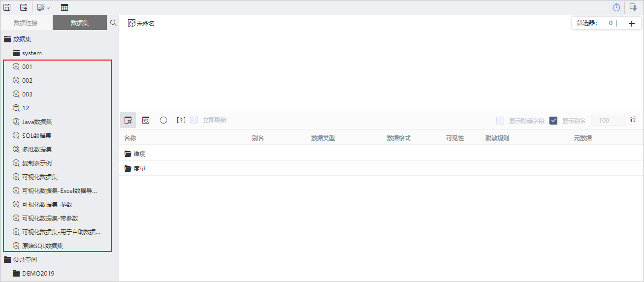Click the 筛选器 label text
The height and width of the screenshot is (282, 644).
click(587, 23)
